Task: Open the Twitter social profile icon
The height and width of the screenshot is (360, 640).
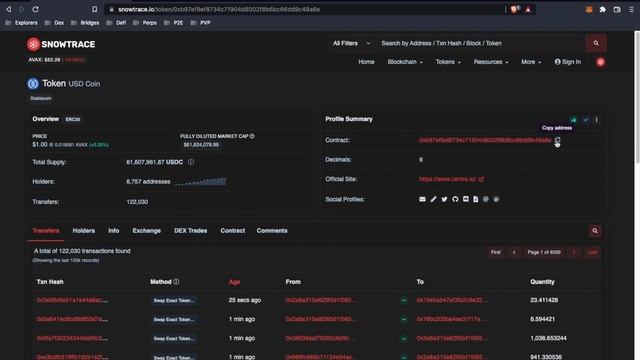Action: tap(444, 199)
